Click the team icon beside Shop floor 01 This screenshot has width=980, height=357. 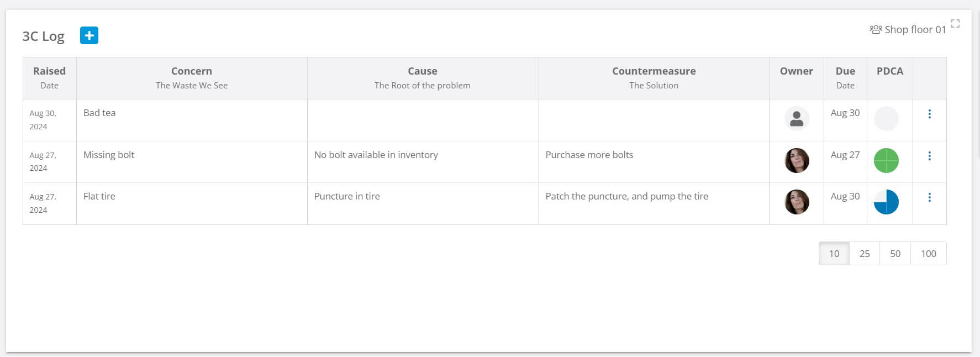tap(877, 29)
